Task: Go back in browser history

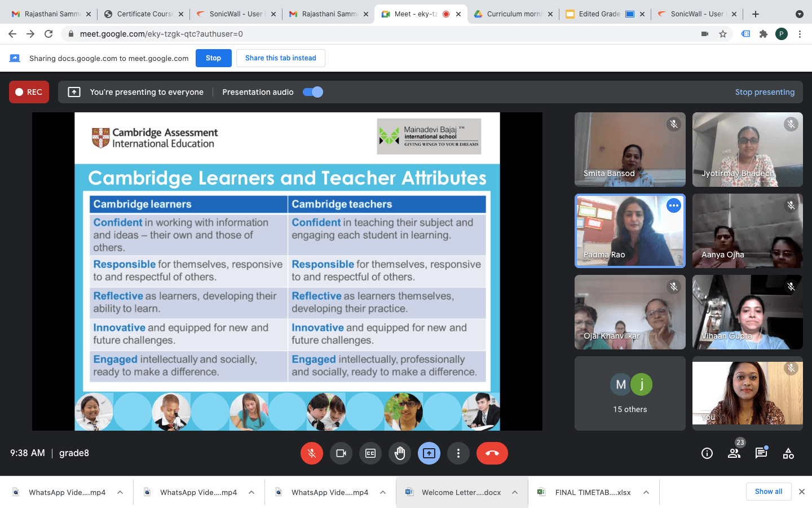Action: click(x=12, y=34)
